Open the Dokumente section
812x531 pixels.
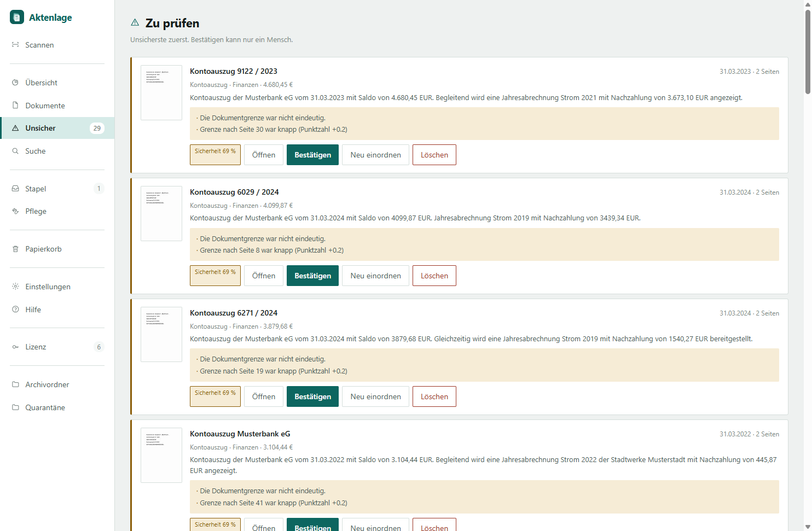coord(57,106)
